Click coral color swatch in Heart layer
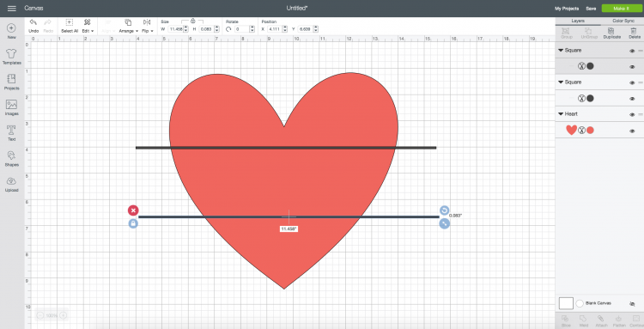The height and width of the screenshot is (329, 644). (590, 131)
